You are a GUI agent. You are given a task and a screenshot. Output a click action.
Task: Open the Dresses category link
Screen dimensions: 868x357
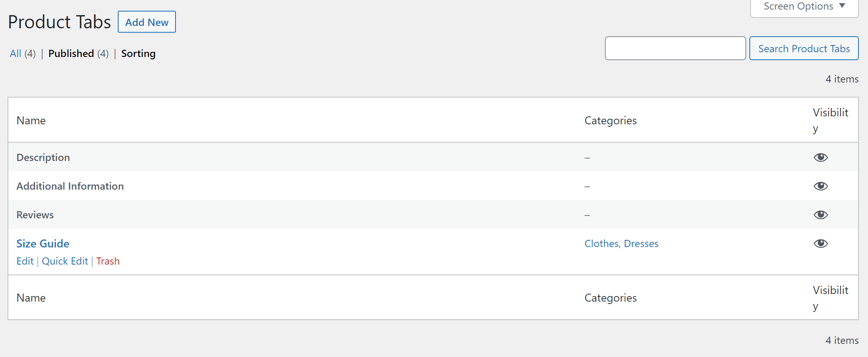[641, 243]
